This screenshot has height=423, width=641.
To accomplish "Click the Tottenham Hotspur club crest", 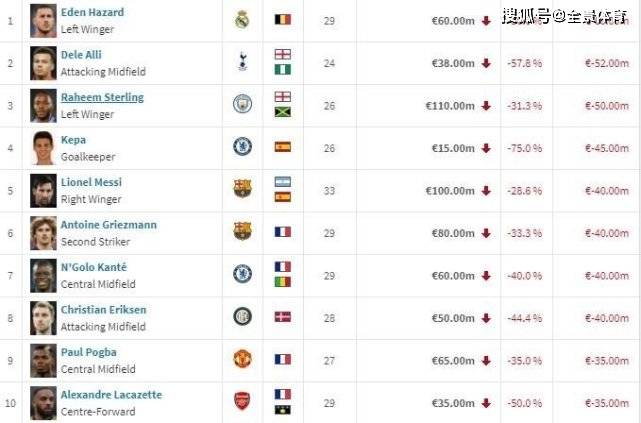I will [242, 61].
